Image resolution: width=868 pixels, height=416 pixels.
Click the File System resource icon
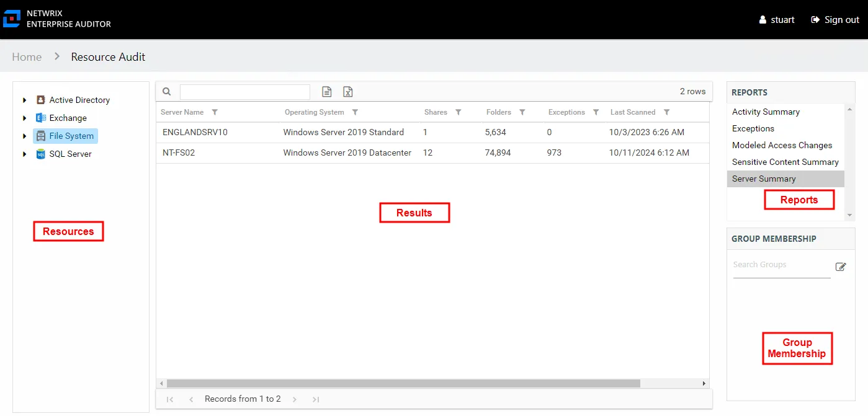(40, 136)
